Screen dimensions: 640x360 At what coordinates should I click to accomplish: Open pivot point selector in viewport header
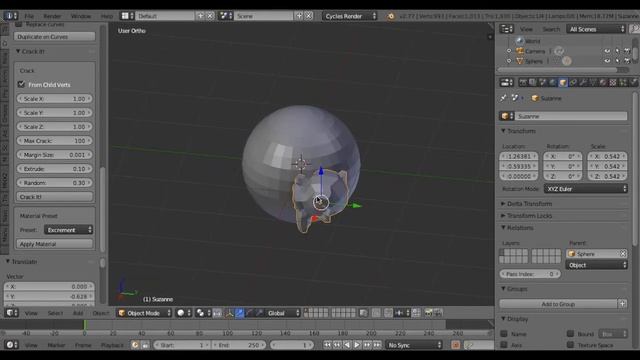pos(203,313)
